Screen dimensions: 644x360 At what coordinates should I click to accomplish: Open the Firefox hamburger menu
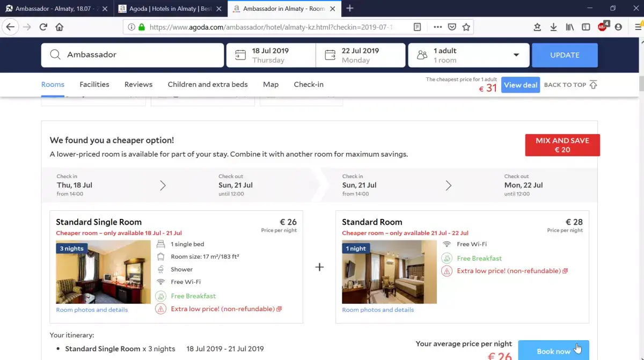pos(638,27)
